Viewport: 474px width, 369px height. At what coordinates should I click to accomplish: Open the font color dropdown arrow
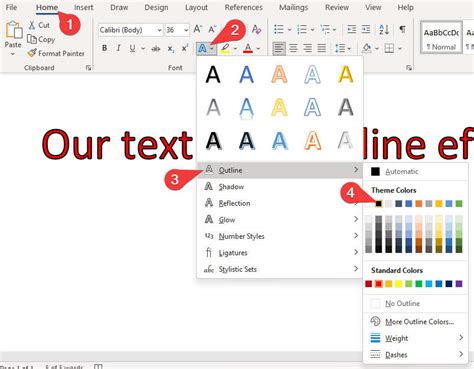(258, 49)
